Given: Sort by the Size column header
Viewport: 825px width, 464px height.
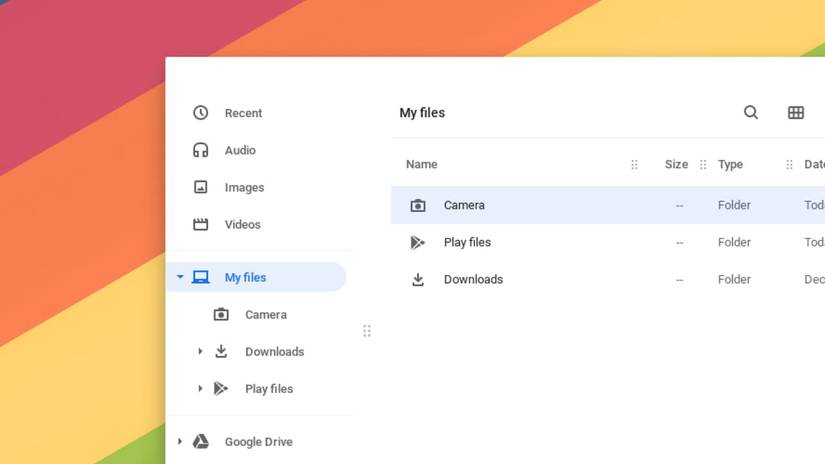Looking at the screenshot, I should (676, 164).
